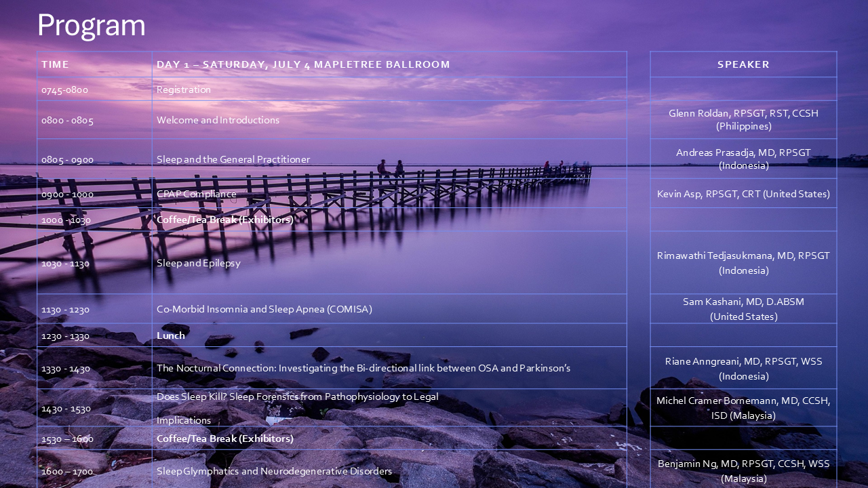This screenshot has height=488, width=868.
Task: Click the 1000 - 1030 Coffee/Tea Break row
Action: click(224, 220)
